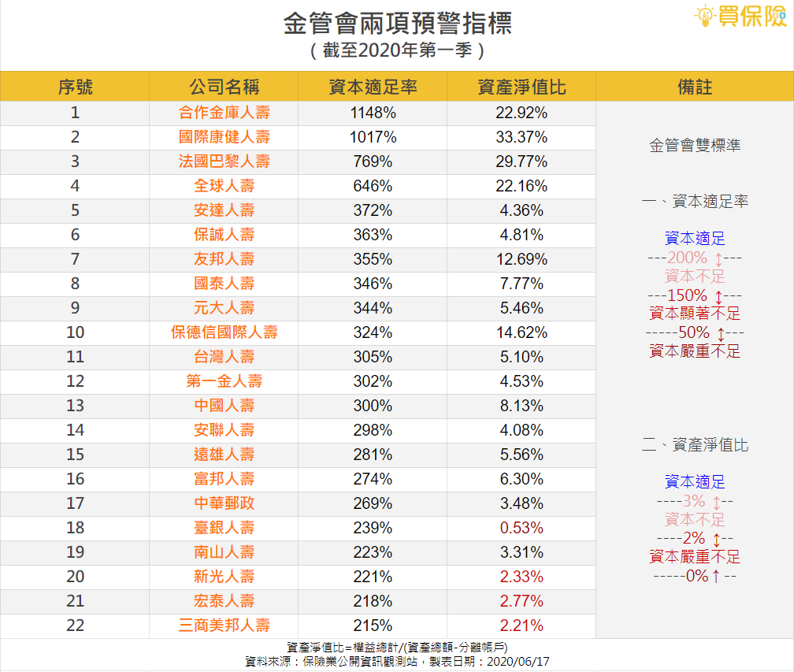
Task: Click company name 保誠人壽
Action: pyautogui.click(x=224, y=235)
